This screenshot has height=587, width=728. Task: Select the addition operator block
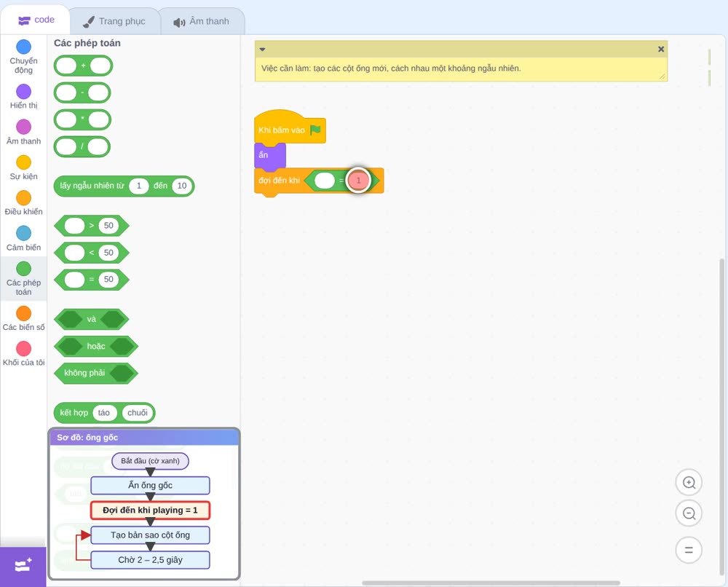83,66
